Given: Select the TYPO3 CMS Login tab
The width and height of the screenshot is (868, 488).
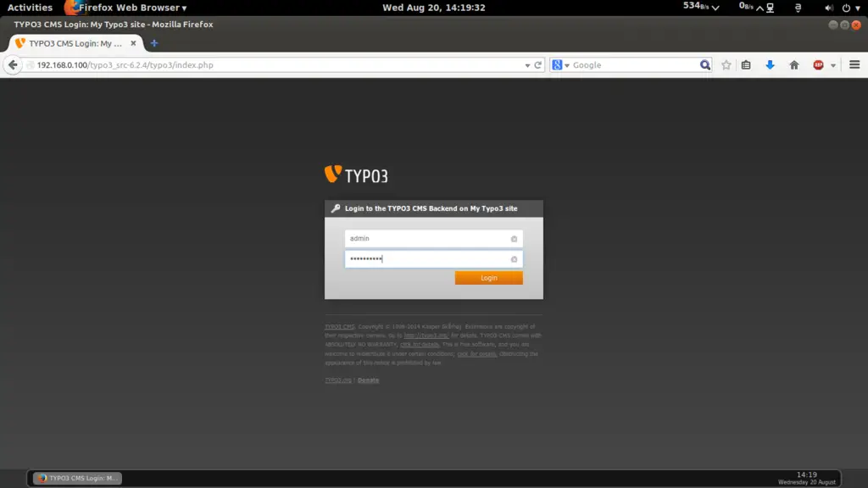Looking at the screenshot, I should (x=75, y=43).
